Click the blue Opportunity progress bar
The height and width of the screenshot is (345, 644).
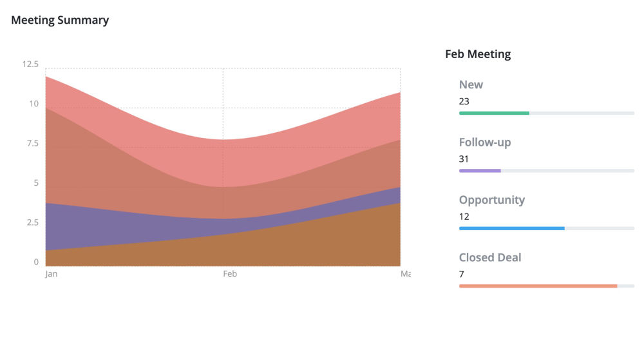(x=511, y=228)
